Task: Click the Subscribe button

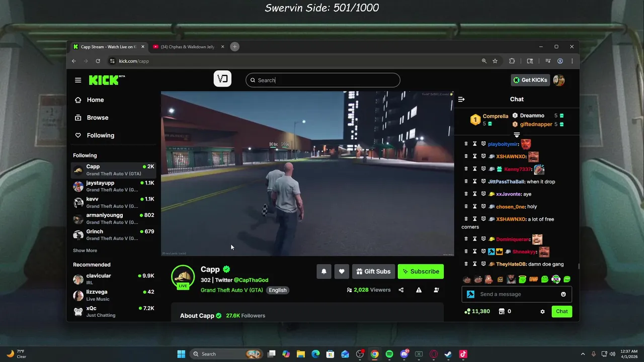Action: pyautogui.click(x=421, y=271)
